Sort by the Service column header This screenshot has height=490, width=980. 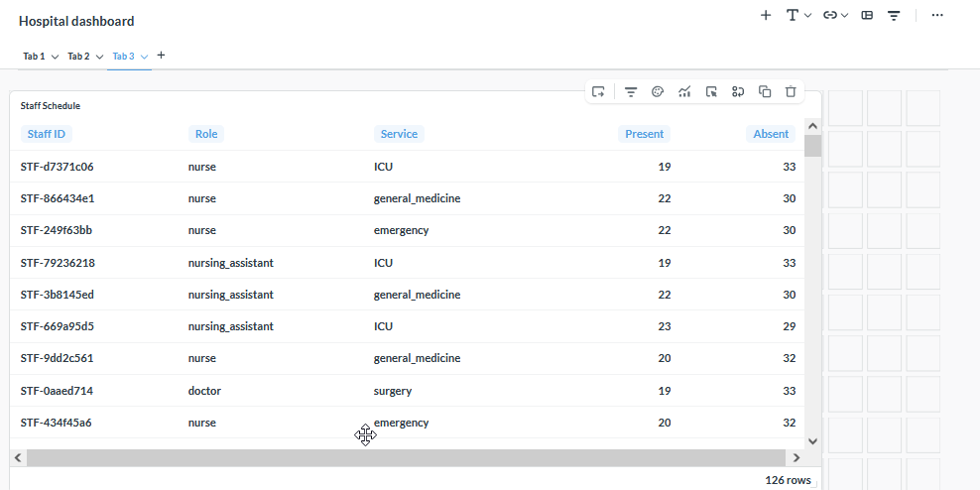[399, 134]
